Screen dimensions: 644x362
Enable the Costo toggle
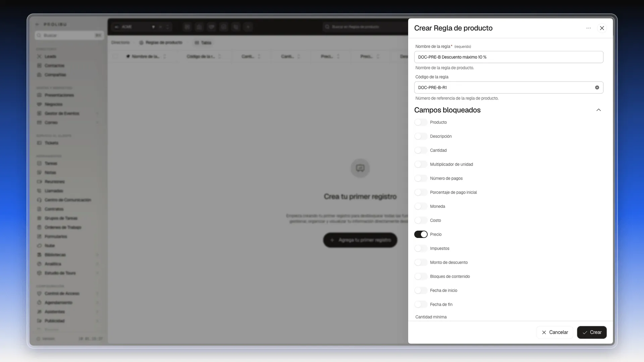coord(421,221)
